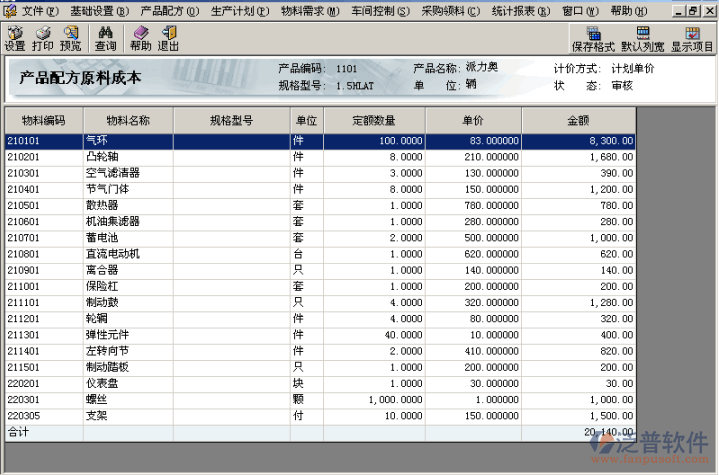Open 预览 (Print Preview) from toolbar
Screen dimensions: 719x475
pos(70,38)
